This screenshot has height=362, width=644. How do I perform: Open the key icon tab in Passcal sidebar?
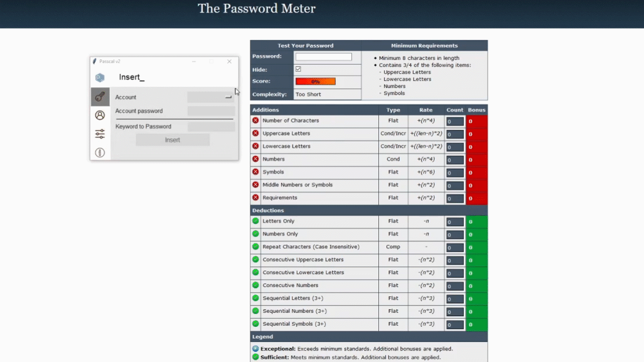click(100, 97)
